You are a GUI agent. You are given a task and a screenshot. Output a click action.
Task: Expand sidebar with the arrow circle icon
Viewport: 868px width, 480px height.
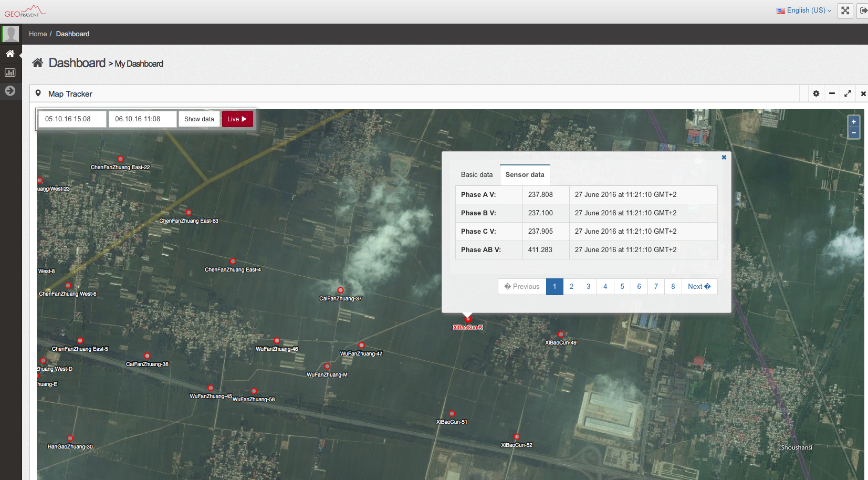tap(10, 91)
